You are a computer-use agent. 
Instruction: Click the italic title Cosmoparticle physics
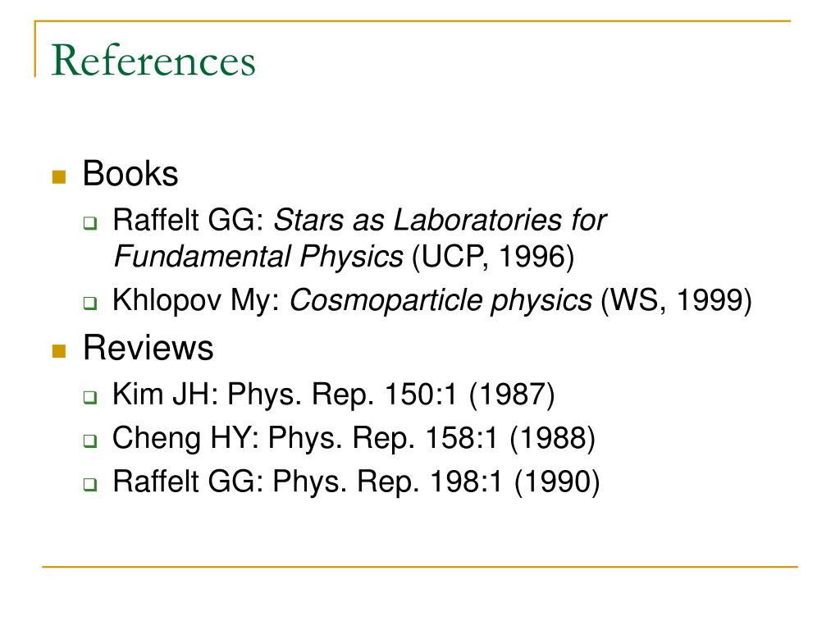click(441, 300)
